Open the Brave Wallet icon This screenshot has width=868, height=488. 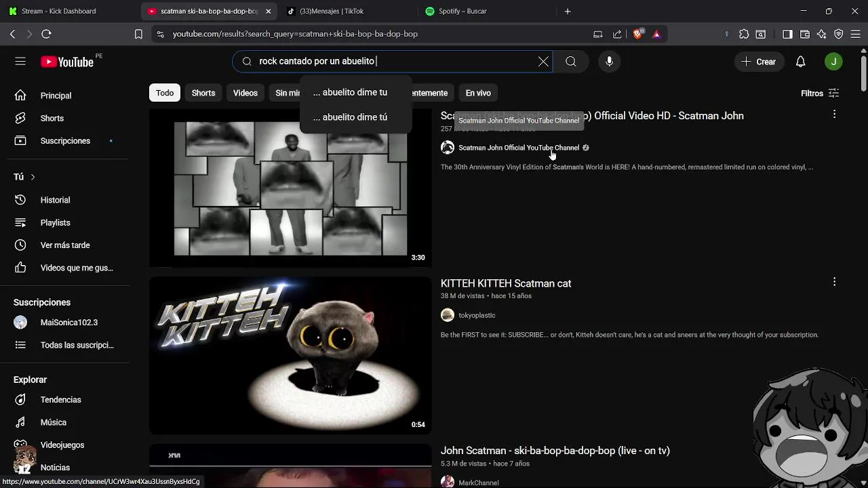coord(805,34)
